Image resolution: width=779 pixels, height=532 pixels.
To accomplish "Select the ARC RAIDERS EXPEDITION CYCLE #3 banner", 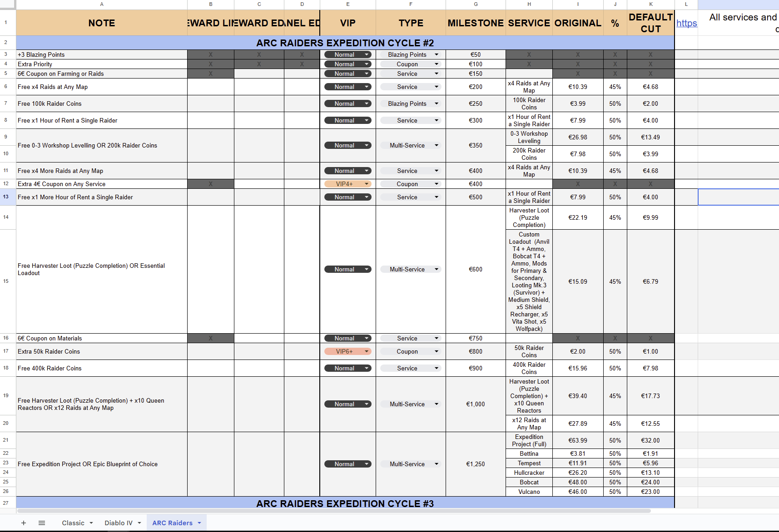I will pos(345,503).
